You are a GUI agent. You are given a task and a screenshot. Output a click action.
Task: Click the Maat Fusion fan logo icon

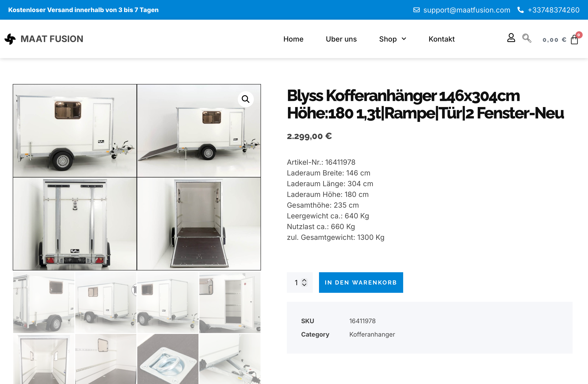click(10, 39)
